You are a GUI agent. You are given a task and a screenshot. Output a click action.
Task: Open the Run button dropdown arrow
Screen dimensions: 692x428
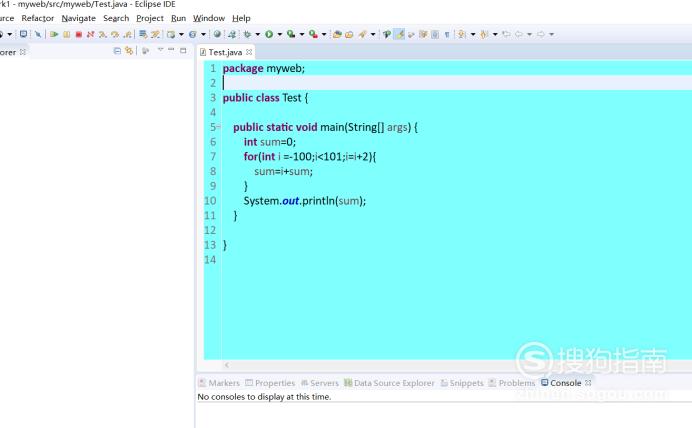click(x=279, y=34)
